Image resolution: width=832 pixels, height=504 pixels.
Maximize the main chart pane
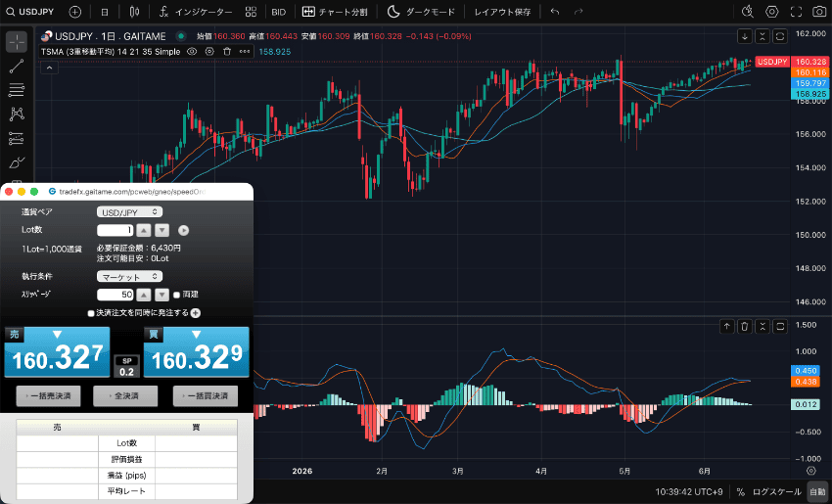coord(780,36)
